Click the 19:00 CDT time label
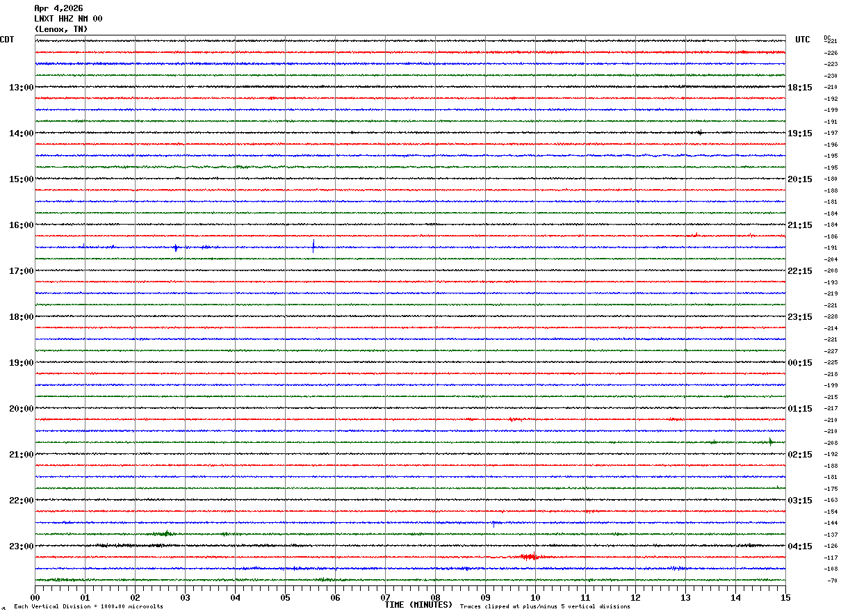 click(x=22, y=363)
